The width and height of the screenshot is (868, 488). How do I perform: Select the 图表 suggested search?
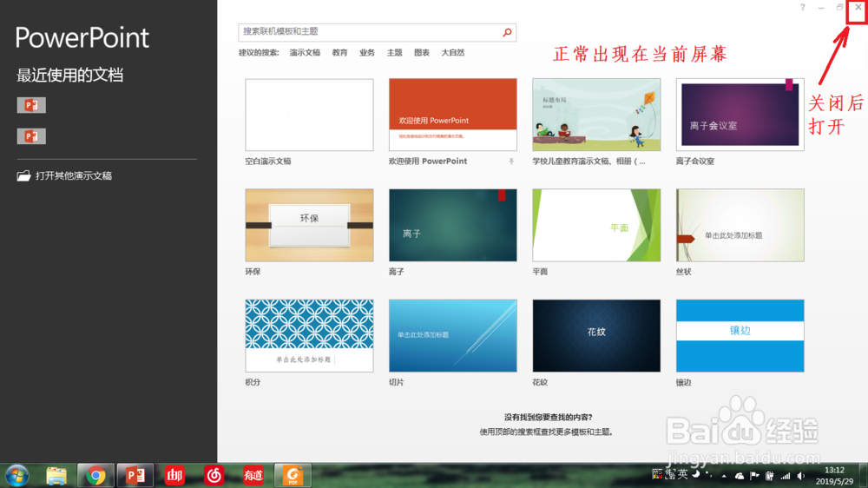click(x=422, y=53)
